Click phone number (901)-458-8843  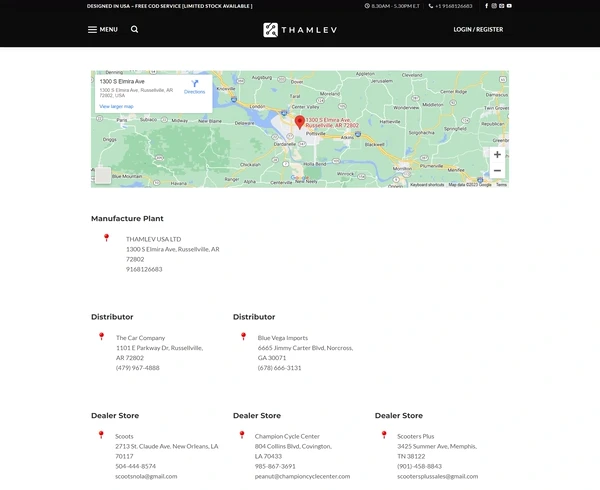pos(419,466)
